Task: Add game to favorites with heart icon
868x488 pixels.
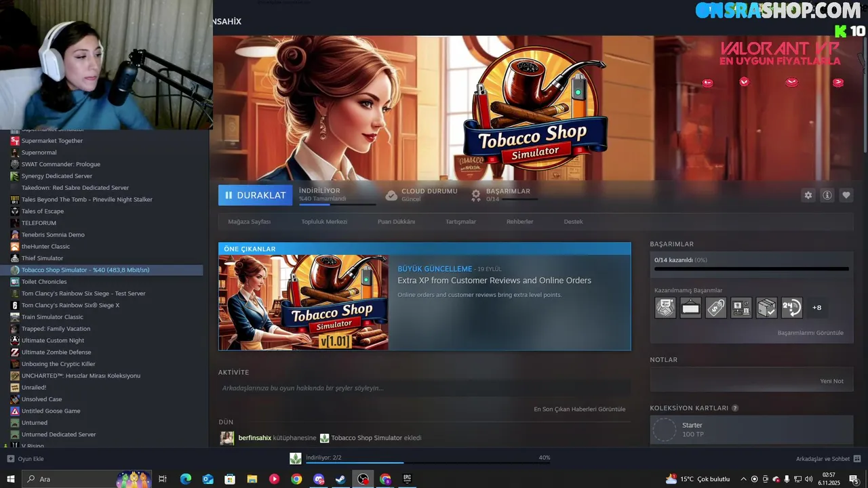Action: pos(846,195)
